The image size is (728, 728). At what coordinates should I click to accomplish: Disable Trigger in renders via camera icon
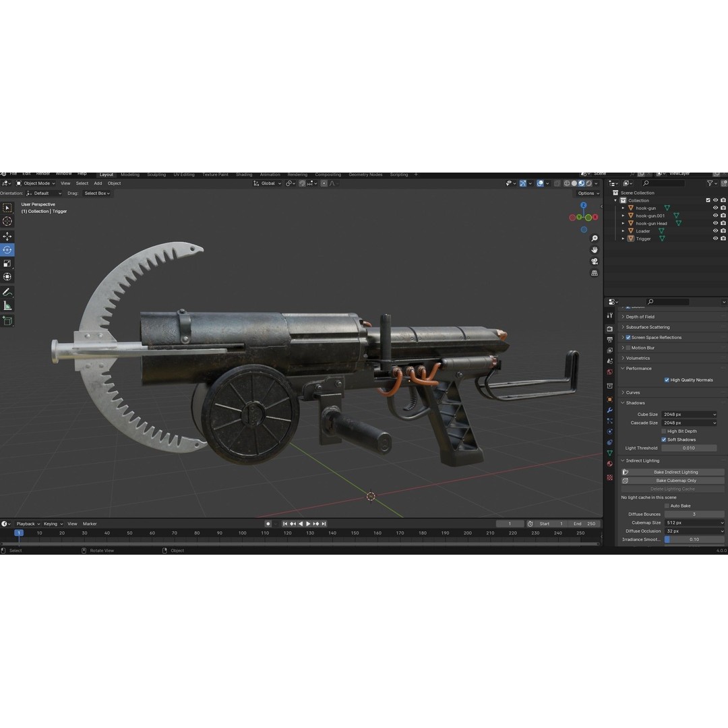click(723, 238)
